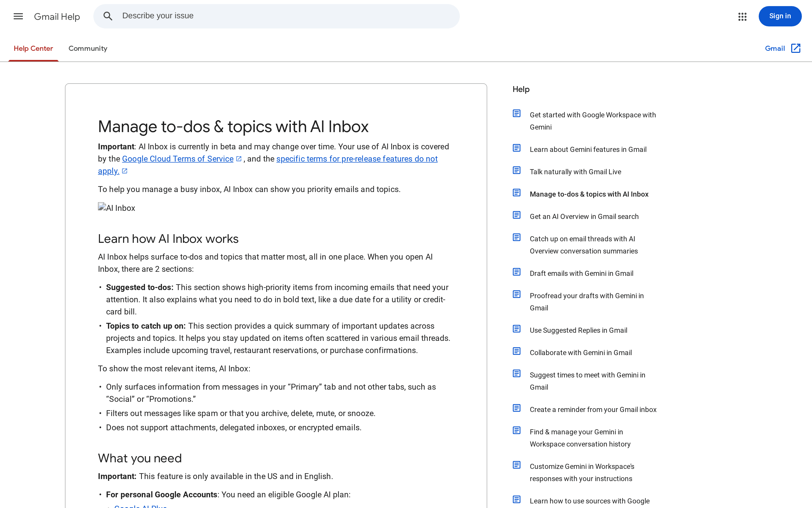Click article icon beside Find & manage Gemini history

(517, 430)
